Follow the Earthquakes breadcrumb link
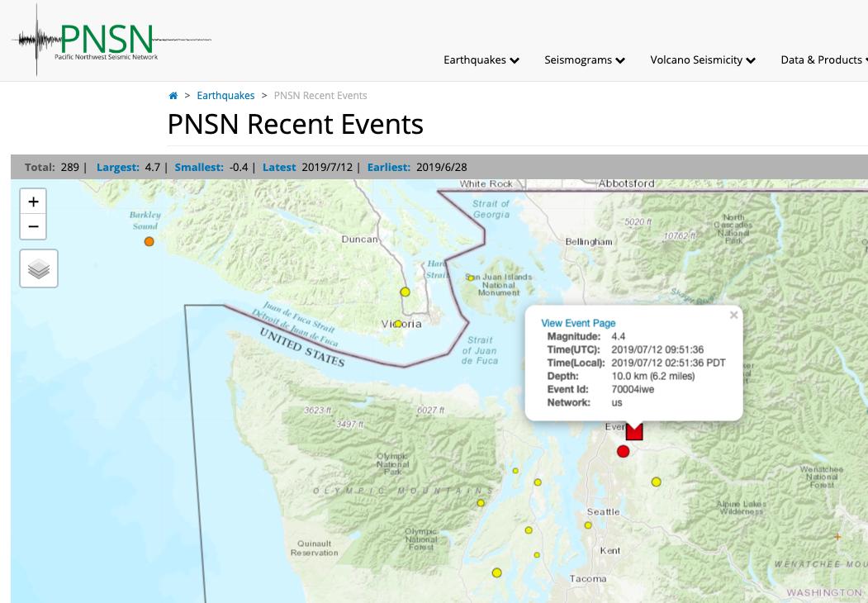868x603 pixels. click(225, 95)
